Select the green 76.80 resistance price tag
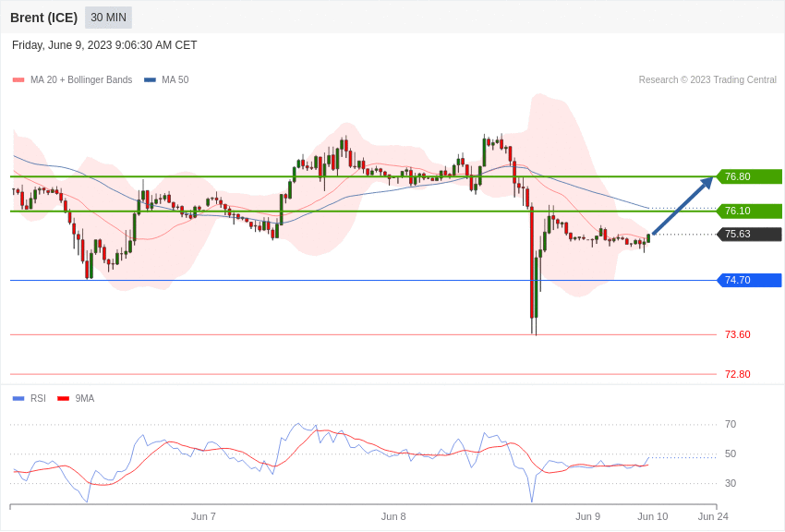 click(750, 176)
